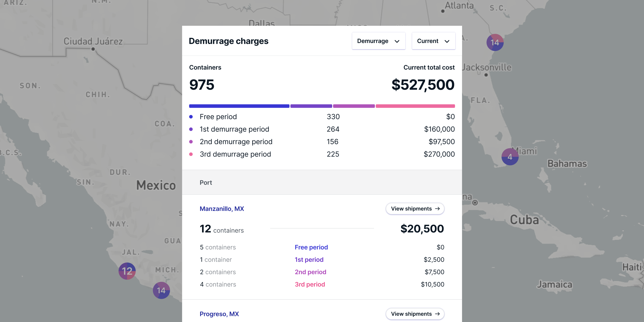644x322 pixels.
Task: Select the 2nd demurrage period legend row
Action: 236,142
